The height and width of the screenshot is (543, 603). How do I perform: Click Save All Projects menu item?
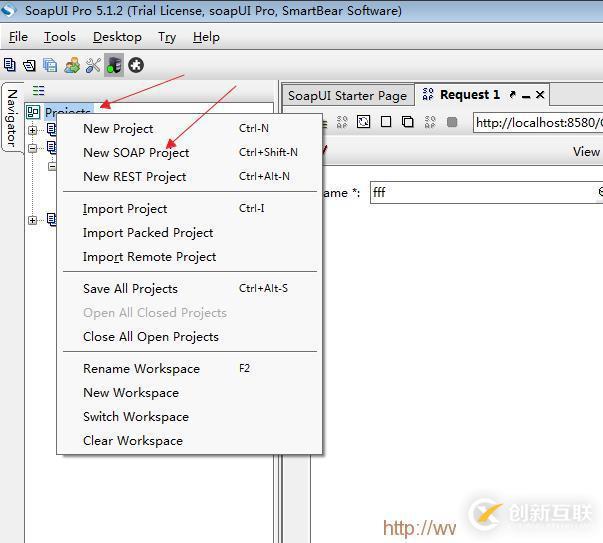point(189,289)
